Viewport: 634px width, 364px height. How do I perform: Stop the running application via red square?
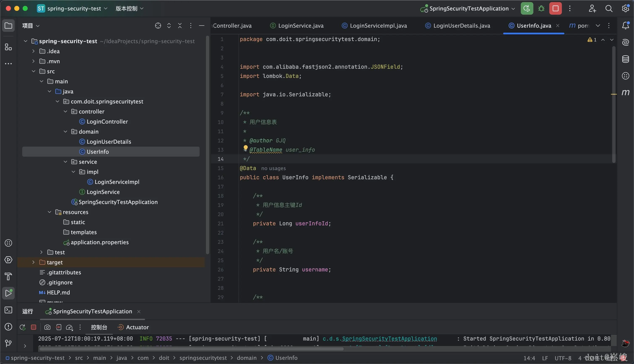555,9
